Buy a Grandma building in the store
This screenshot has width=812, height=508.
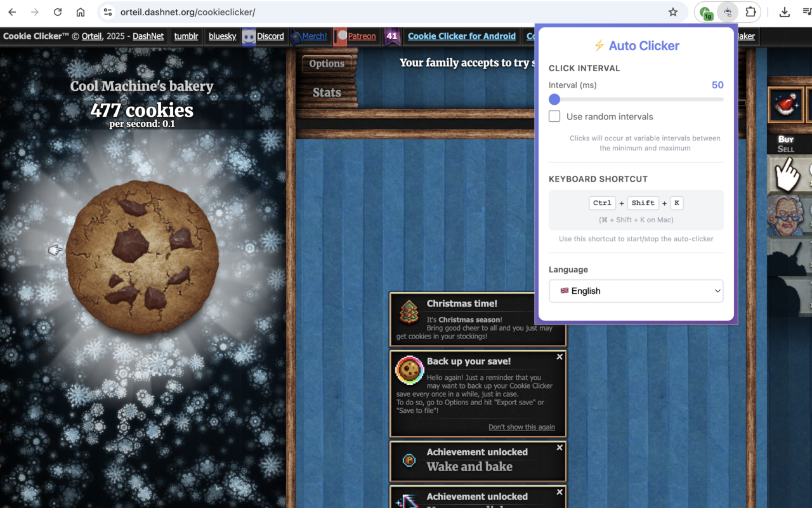click(x=790, y=215)
